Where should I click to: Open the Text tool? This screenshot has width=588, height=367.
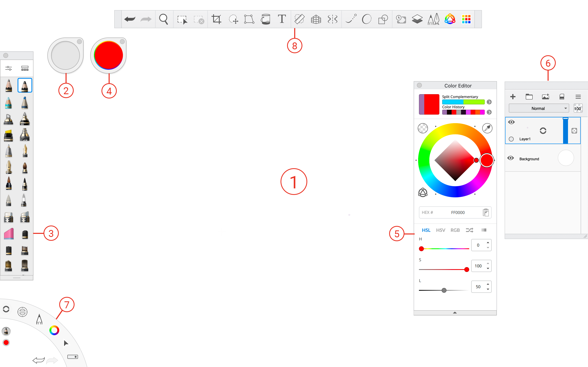282,19
